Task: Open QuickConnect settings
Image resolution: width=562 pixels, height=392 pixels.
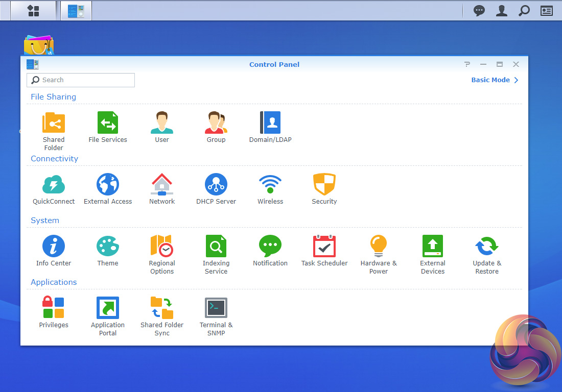Action: (54, 189)
